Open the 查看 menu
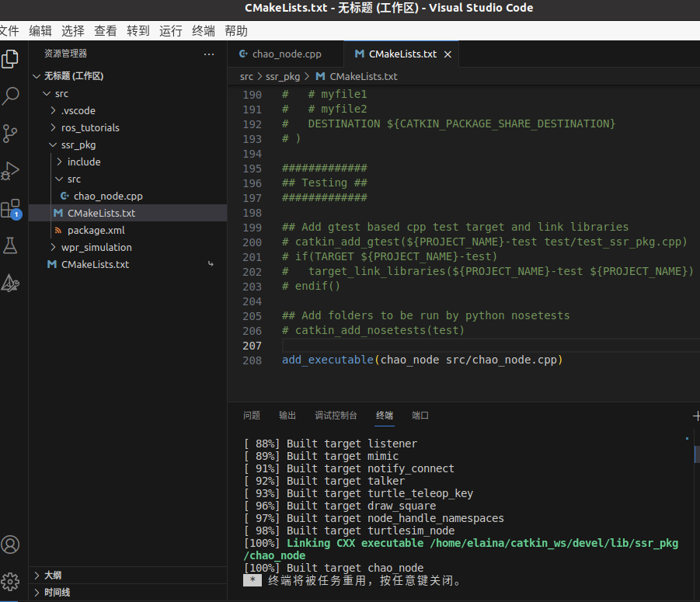700x602 pixels. (x=106, y=31)
